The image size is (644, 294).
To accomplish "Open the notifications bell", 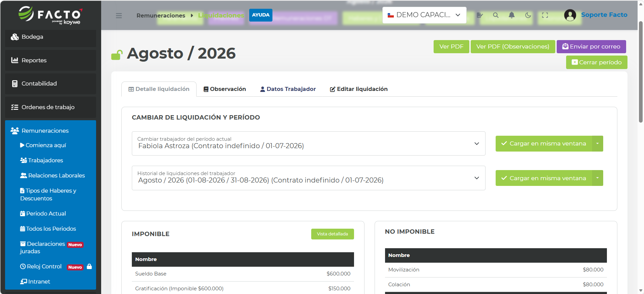I will click(511, 15).
